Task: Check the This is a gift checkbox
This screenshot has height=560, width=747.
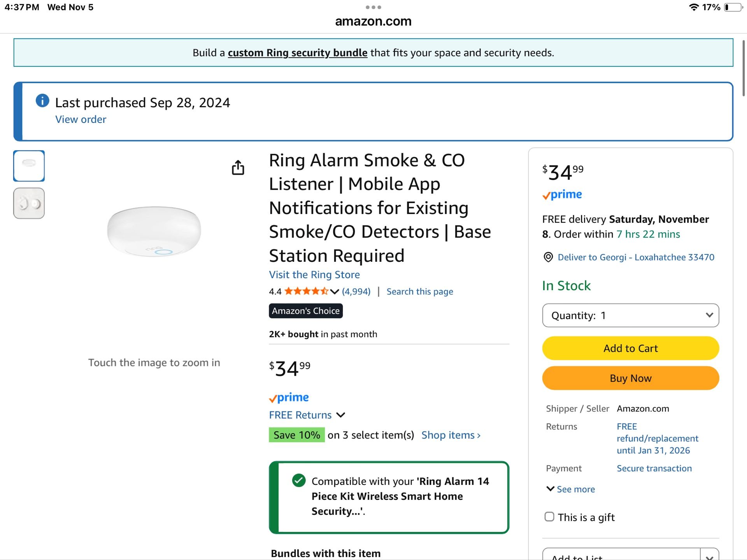Action: click(x=549, y=517)
